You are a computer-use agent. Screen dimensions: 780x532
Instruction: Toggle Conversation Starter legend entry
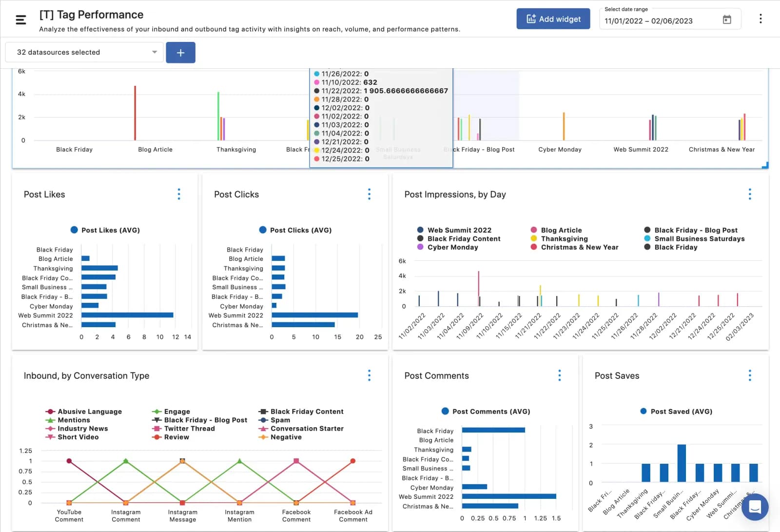[307, 429]
